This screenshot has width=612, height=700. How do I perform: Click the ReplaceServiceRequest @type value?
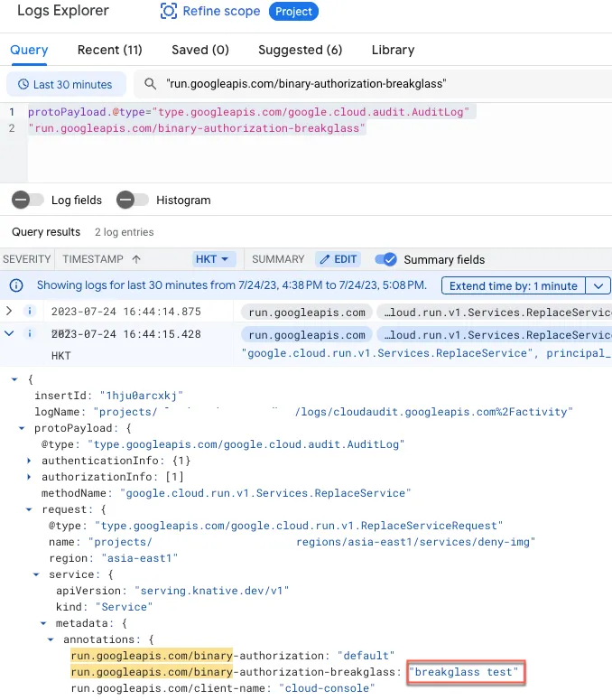[299, 526]
